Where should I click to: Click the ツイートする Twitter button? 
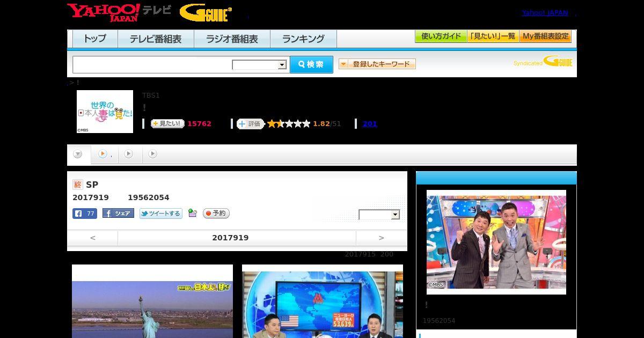[x=161, y=214]
